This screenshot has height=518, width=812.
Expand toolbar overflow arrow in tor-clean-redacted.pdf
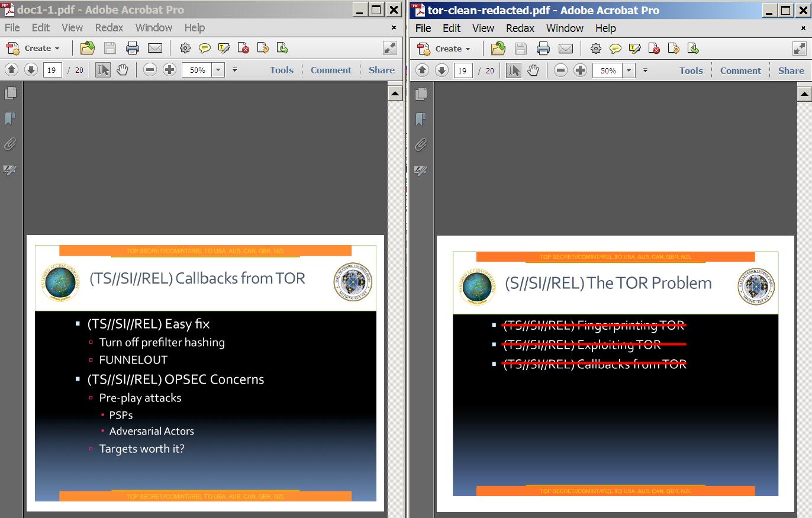[x=645, y=70]
